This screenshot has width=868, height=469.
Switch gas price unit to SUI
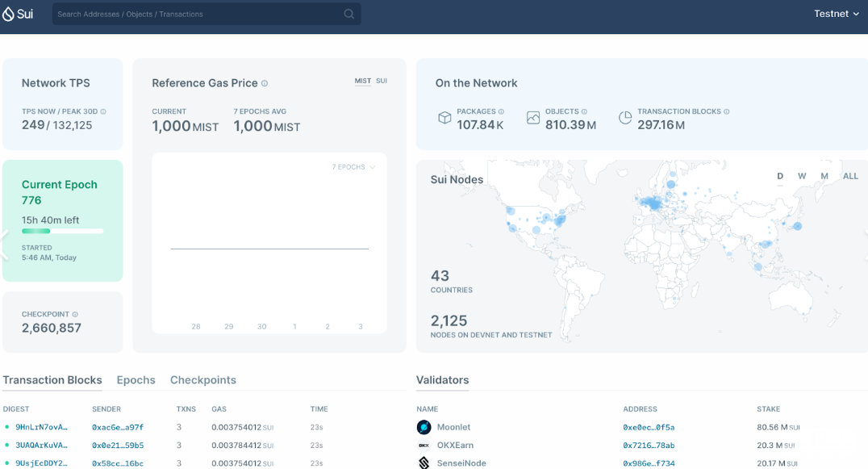[x=382, y=81]
